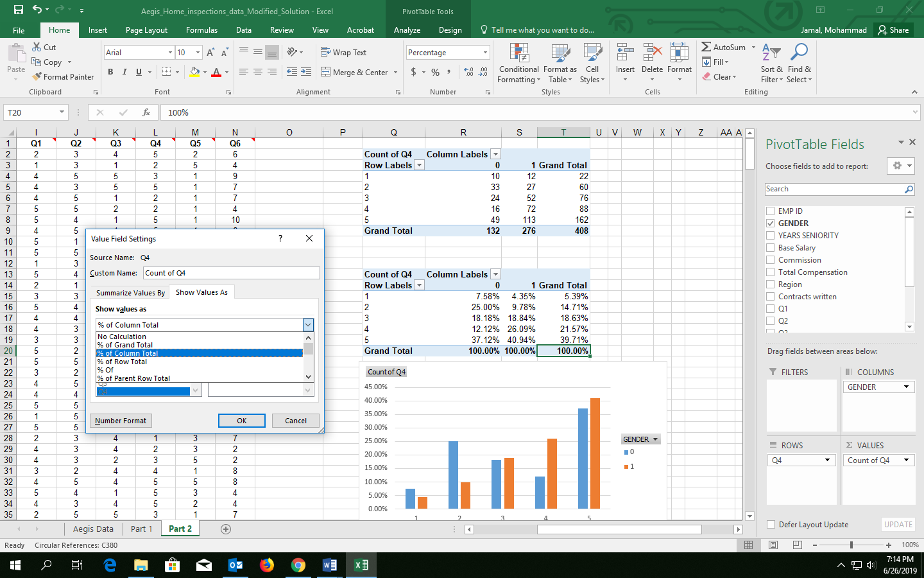This screenshot has width=924, height=578.
Task: Open the font size dropdown
Action: pyautogui.click(x=198, y=53)
